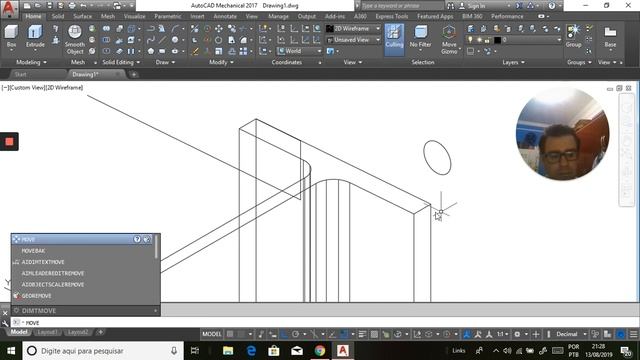The height and width of the screenshot is (360, 640).
Task: Click the Windows Start button
Action: coord(11,351)
